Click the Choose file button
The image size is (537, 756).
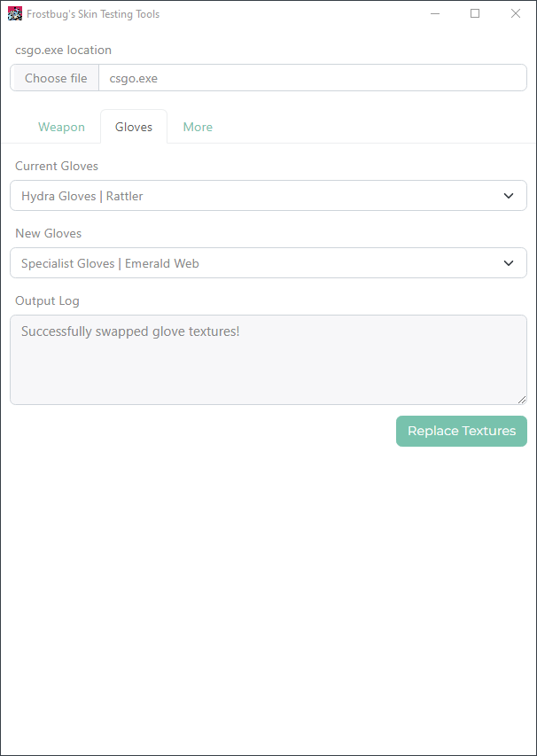coord(55,78)
